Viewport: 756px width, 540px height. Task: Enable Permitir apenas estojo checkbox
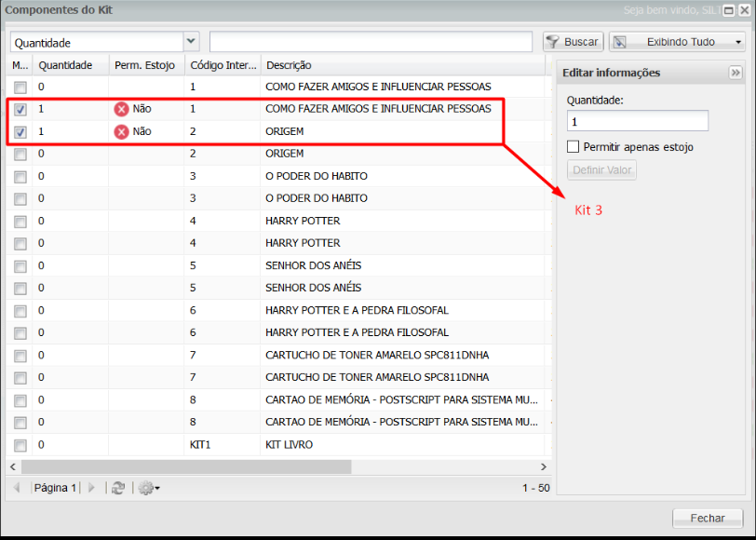point(573,146)
